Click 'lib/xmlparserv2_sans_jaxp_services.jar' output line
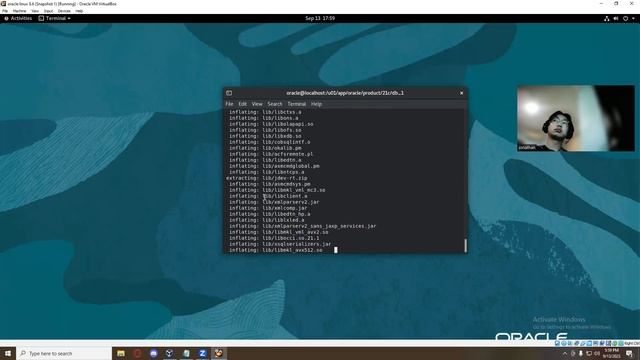 302,226
